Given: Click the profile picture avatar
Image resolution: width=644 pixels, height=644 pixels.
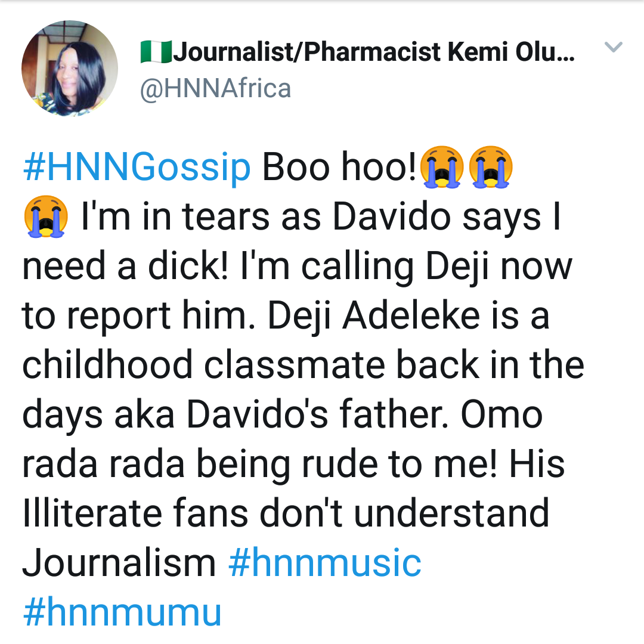Looking at the screenshot, I should coord(69,69).
